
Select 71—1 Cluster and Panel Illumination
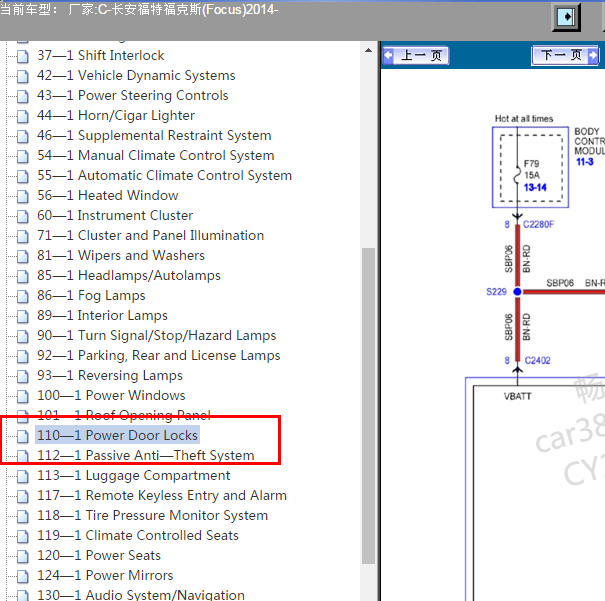(150, 236)
